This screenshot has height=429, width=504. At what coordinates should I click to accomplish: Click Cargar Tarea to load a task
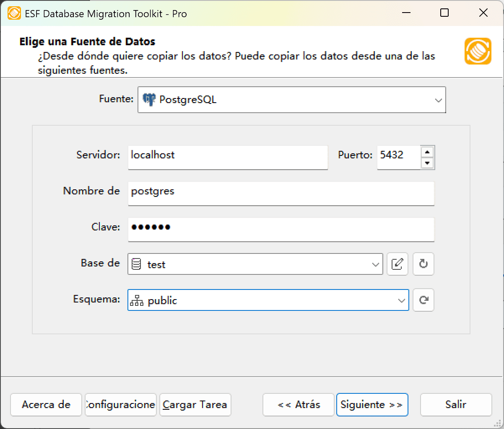point(195,405)
